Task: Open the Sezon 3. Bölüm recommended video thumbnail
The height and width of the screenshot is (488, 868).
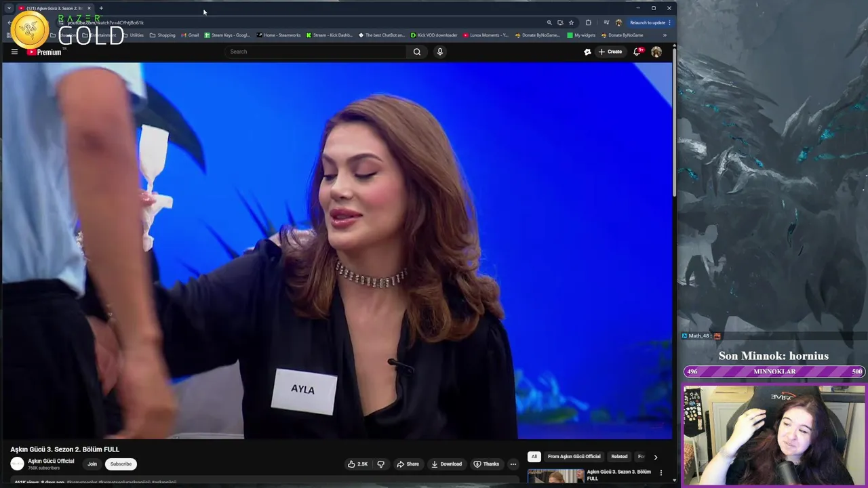Action: (x=555, y=475)
